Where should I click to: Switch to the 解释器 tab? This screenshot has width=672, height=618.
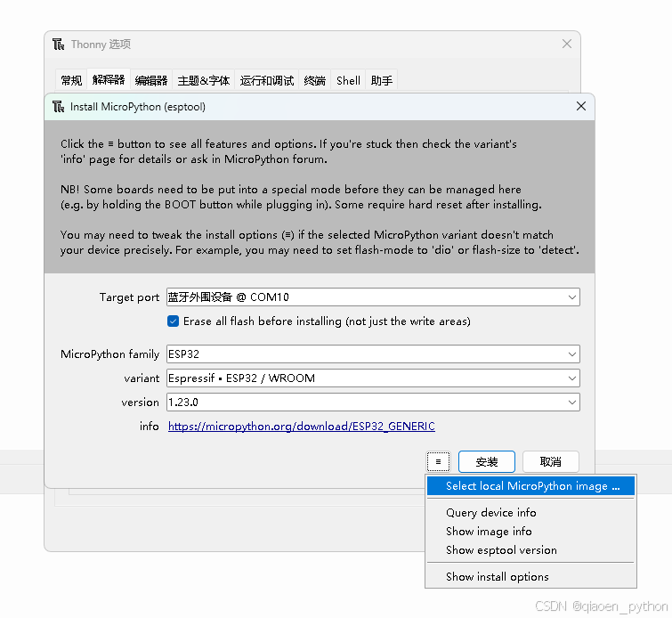[x=109, y=80]
